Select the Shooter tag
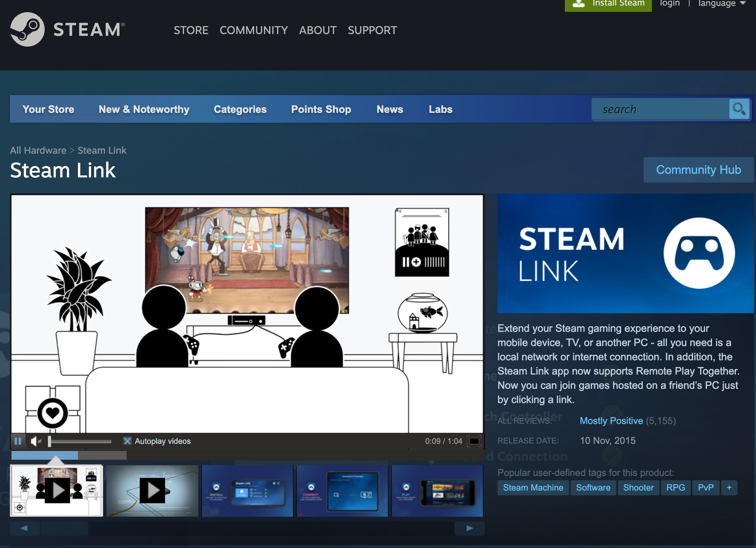Image resolution: width=756 pixels, height=548 pixels. 638,487
